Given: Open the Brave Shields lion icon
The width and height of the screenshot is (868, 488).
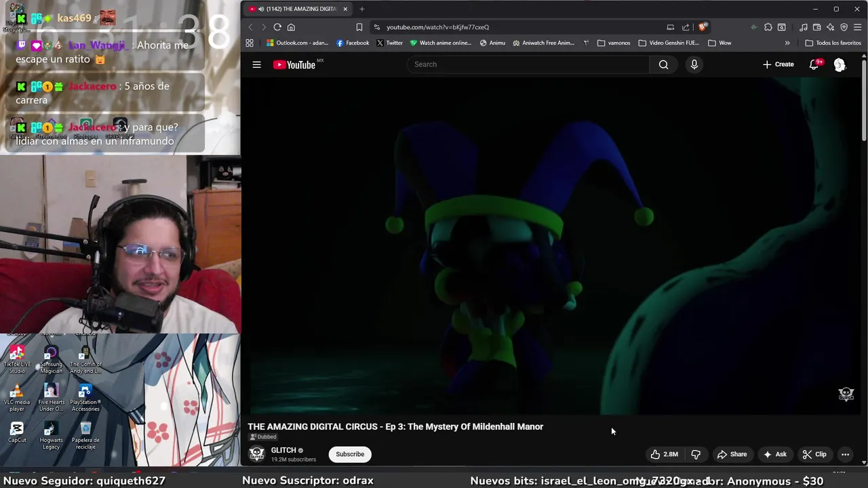Looking at the screenshot, I should pos(703,27).
